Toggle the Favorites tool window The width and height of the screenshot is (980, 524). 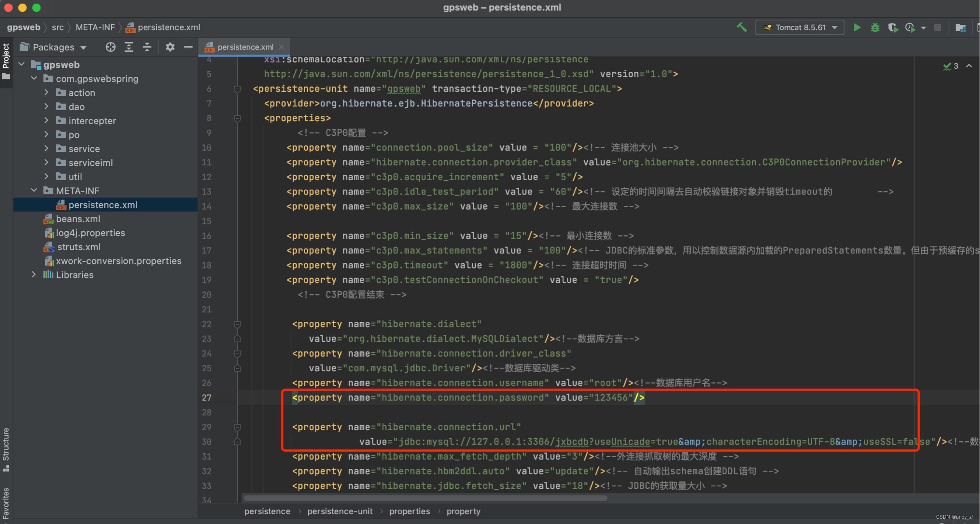click(x=6, y=504)
